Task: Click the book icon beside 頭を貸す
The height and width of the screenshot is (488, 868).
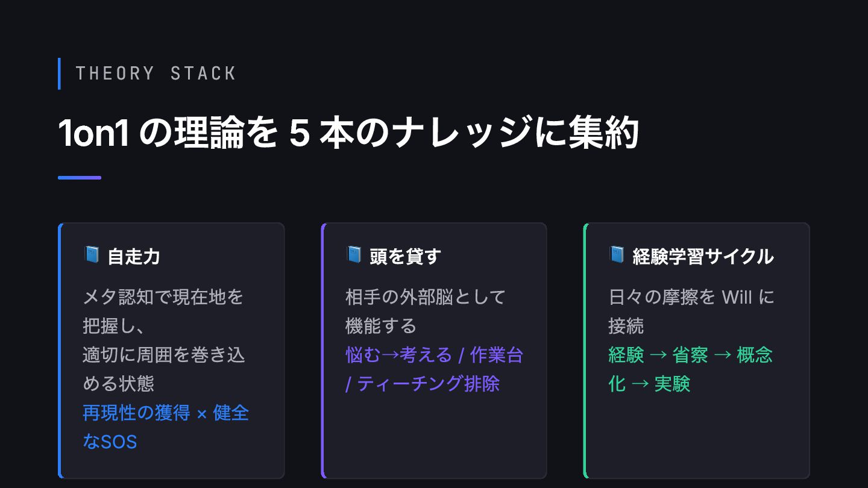Action: pos(354,255)
